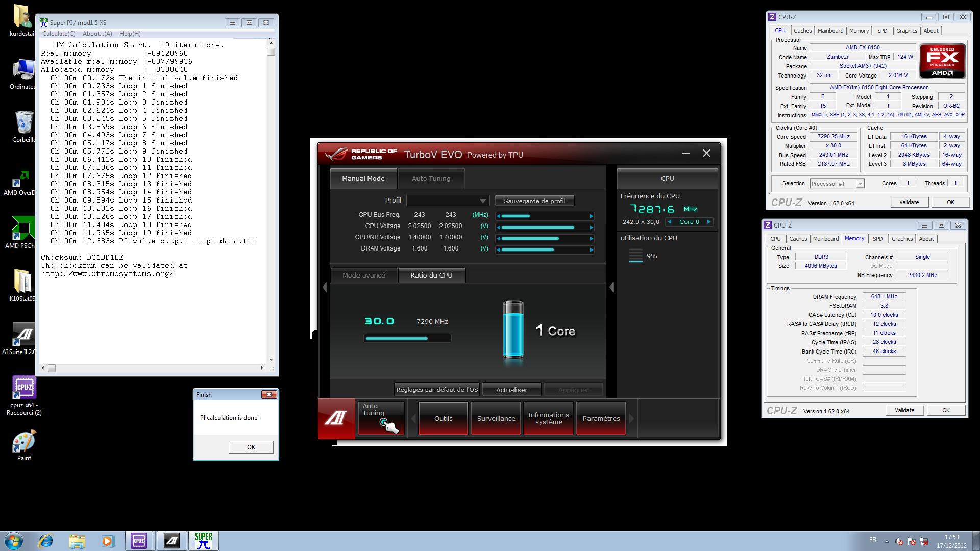Decrease CPU Voltage with the left arrow
The width and height of the screenshot is (980, 551).
pyautogui.click(x=498, y=227)
